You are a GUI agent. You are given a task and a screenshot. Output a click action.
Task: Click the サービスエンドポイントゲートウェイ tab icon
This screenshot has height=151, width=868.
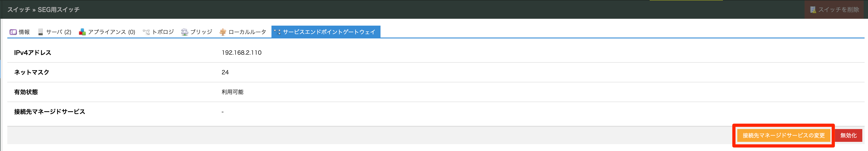pyautogui.click(x=278, y=32)
